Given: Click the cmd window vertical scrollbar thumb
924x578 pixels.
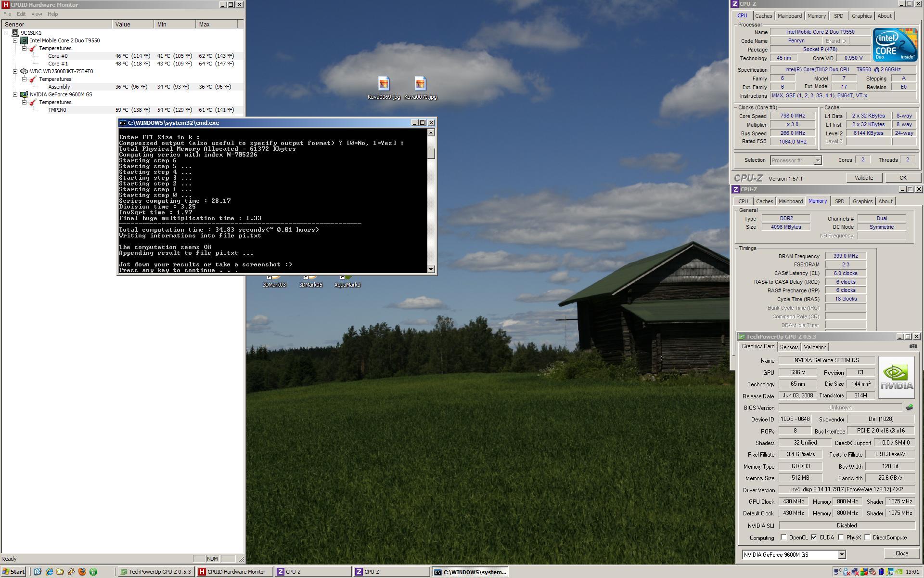Looking at the screenshot, I should 431,153.
